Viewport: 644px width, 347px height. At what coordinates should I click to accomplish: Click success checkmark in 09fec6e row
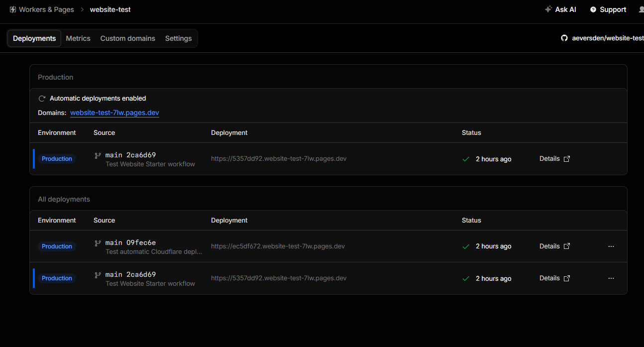coord(466,246)
